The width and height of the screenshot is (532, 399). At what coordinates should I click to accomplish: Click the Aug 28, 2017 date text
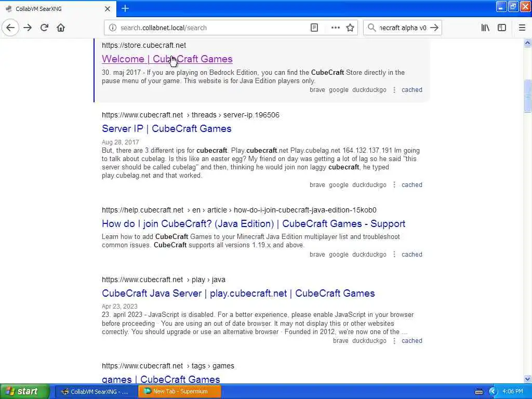pyautogui.click(x=121, y=142)
